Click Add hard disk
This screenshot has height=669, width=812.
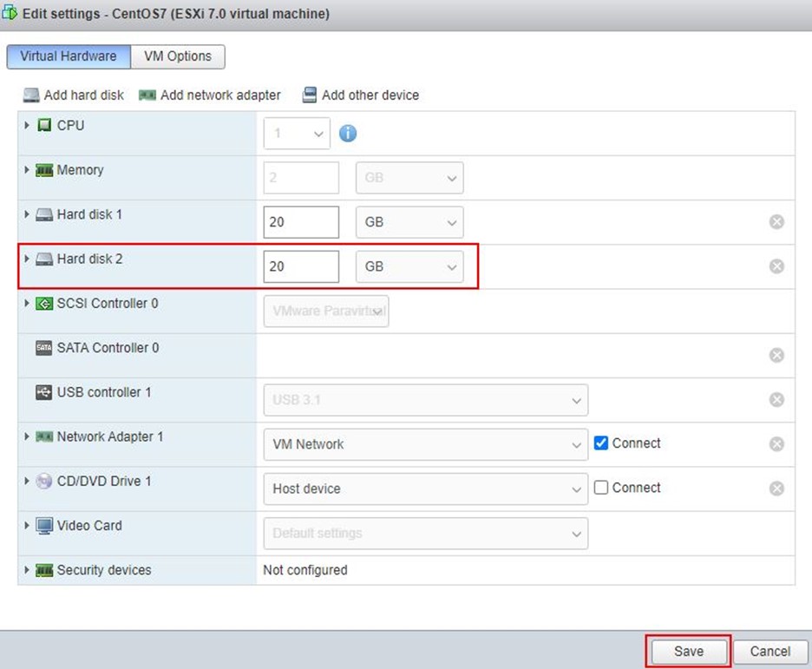point(74,95)
